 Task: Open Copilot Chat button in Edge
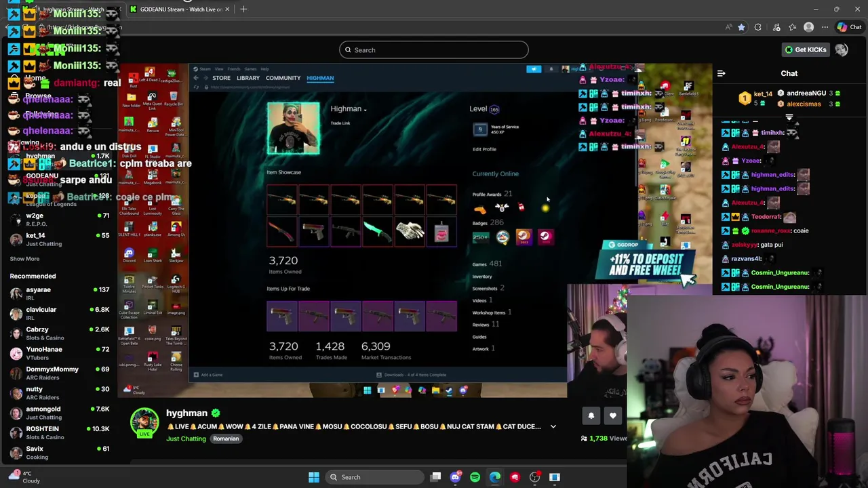point(849,27)
